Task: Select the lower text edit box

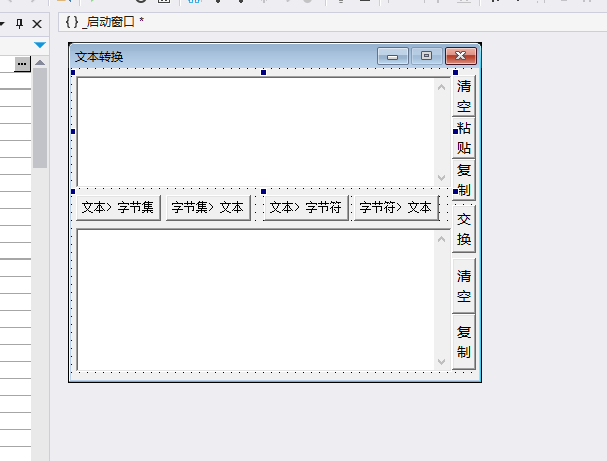Action: [255, 298]
